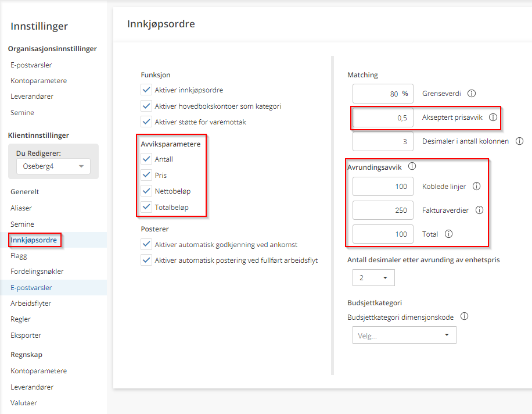
Task: Click info icon for Budsjettkategori dimensjonskode
Action: [x=464, y=317]
